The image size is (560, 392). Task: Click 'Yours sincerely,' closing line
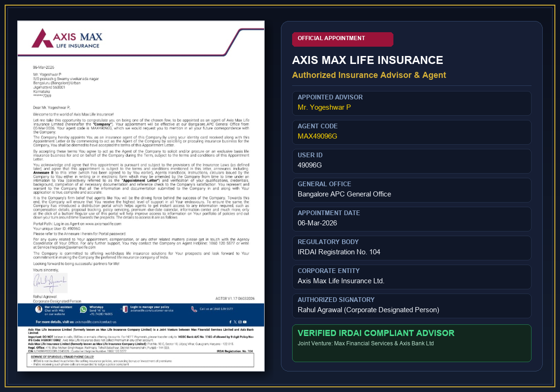[46, 270]
